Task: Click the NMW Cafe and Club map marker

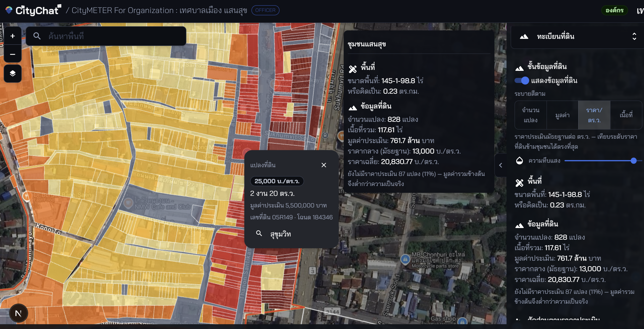Action: pyautogui.click(x=128, y=203)
